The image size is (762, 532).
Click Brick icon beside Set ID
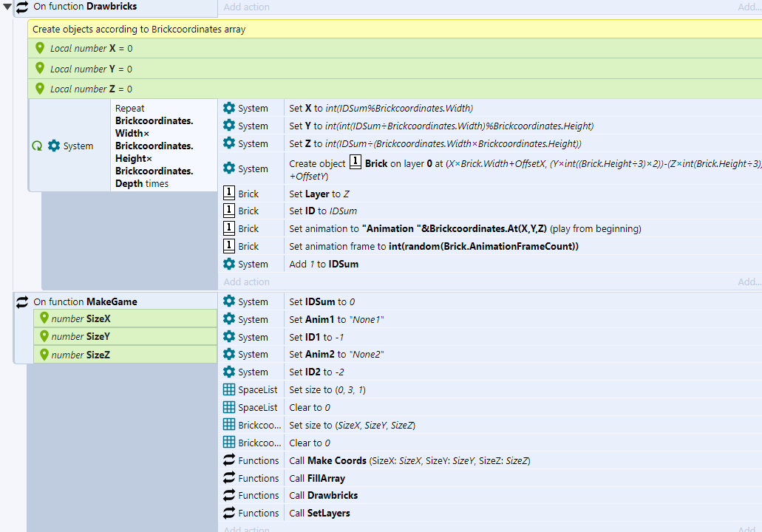tap(229, 211)
